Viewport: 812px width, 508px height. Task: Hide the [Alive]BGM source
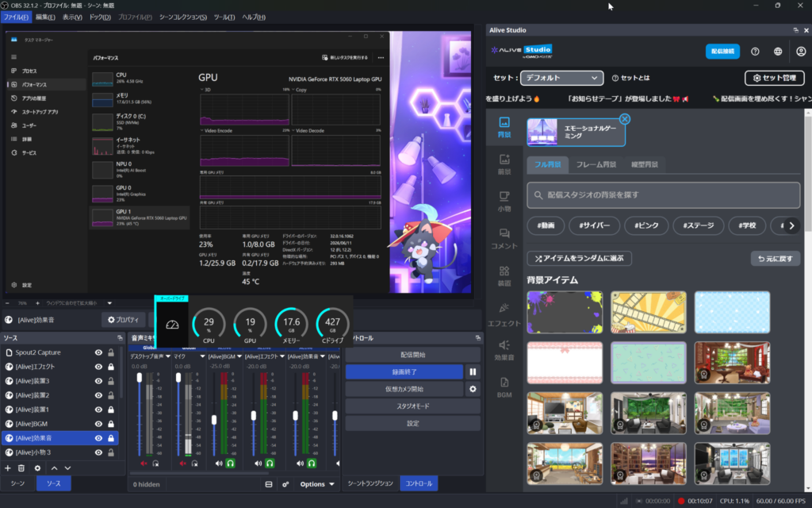98,424
